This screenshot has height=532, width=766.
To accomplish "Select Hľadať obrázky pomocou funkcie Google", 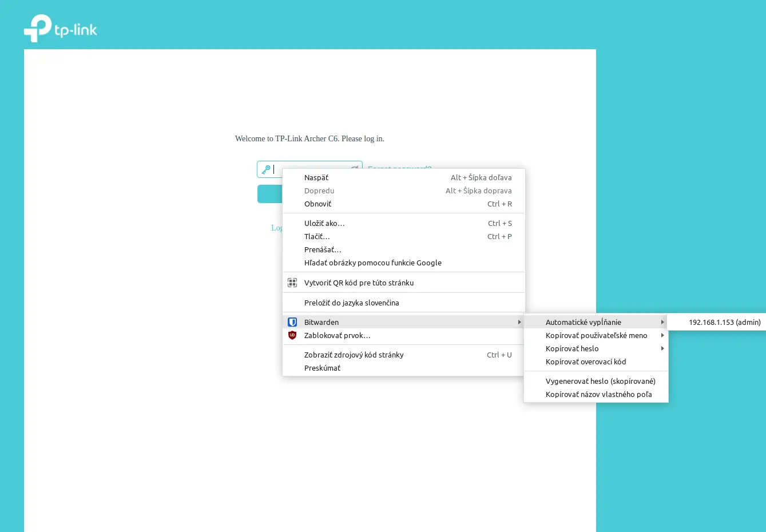I will [x=404, y=263].
